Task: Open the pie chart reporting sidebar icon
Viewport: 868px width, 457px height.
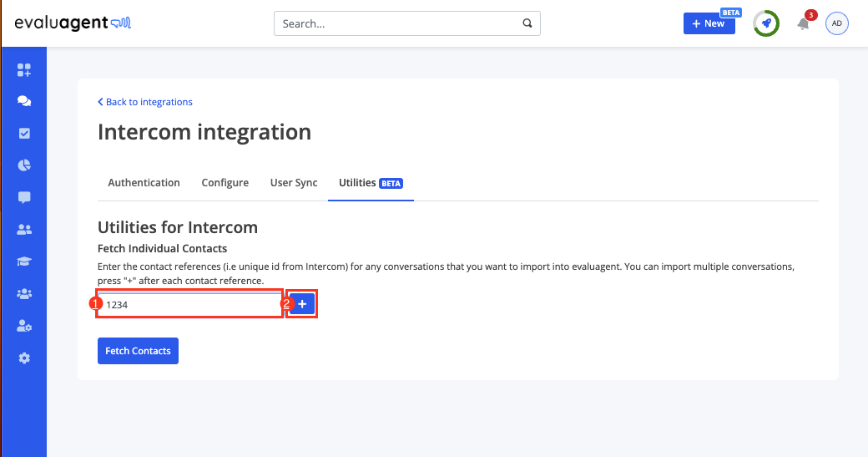Action: click(x=24, y=165)
